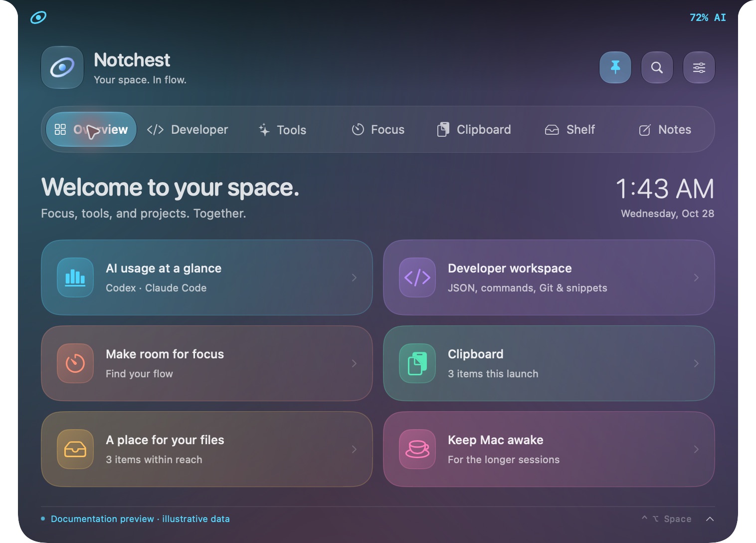The width and height of the screenshot is (756, 543).
Task: Click the Wednesday, Oct 28 date
Action: click(x=668, y=214)
